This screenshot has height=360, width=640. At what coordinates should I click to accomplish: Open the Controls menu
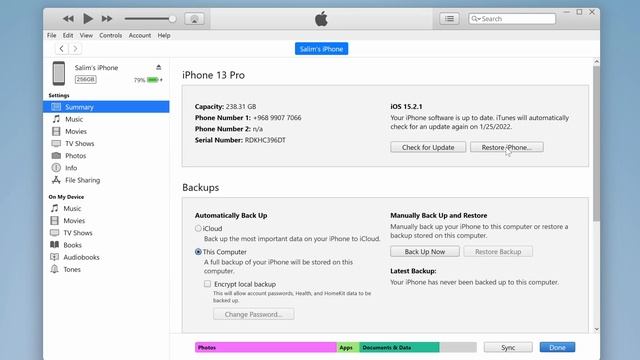(x=111, y=36)
